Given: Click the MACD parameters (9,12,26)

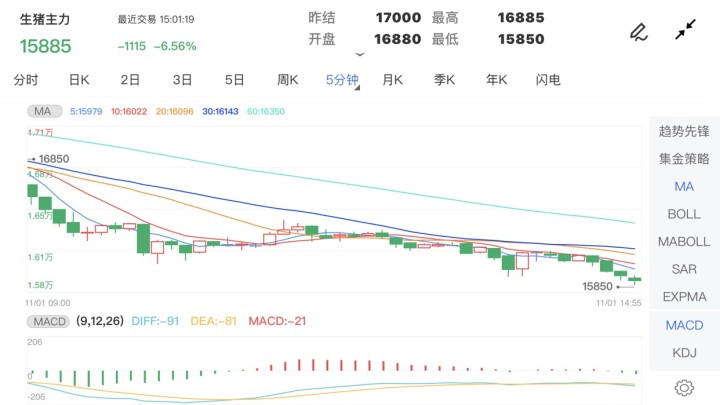Looking at the screenshot, I should (100, 321).
